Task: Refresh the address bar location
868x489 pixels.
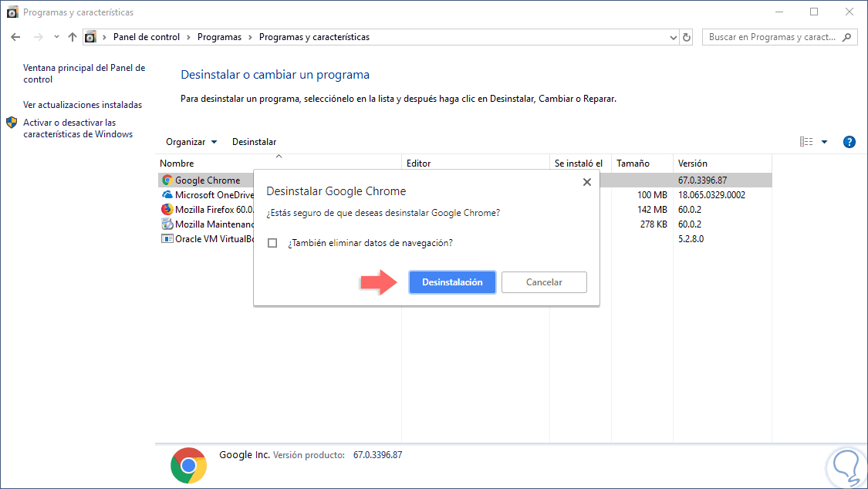Action: 687,37
